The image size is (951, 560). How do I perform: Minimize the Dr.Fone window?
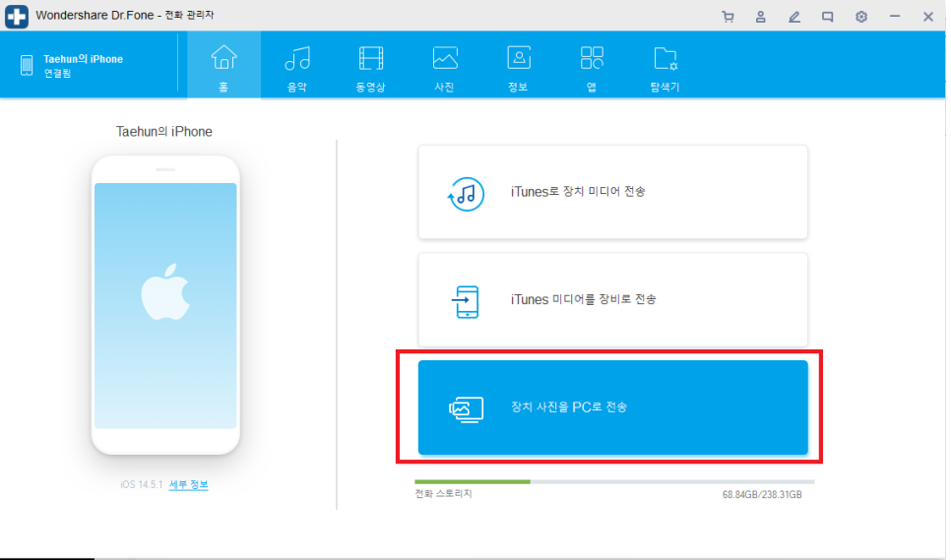[895, 17]
